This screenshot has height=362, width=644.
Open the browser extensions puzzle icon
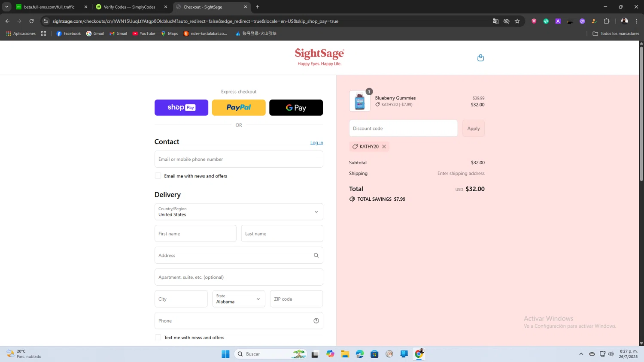(607, 21)
